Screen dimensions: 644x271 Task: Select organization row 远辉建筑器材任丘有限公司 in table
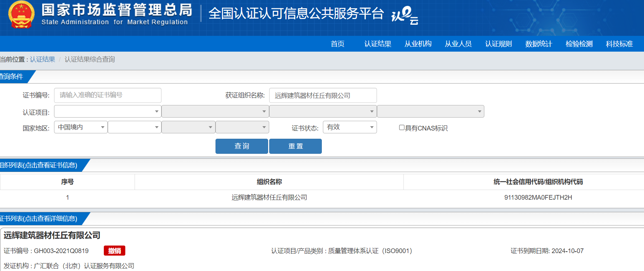pyautogui.click(x=269, y=198)
